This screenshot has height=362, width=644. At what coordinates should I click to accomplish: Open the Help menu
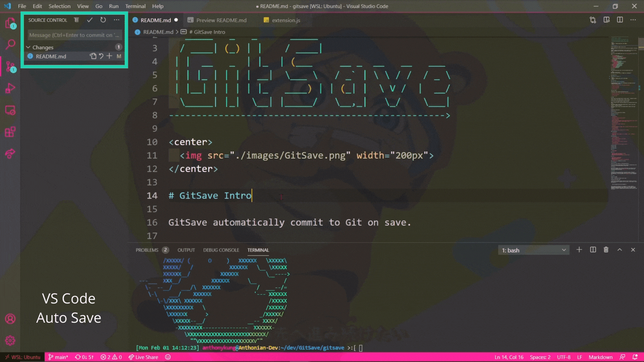pos(158,6)
